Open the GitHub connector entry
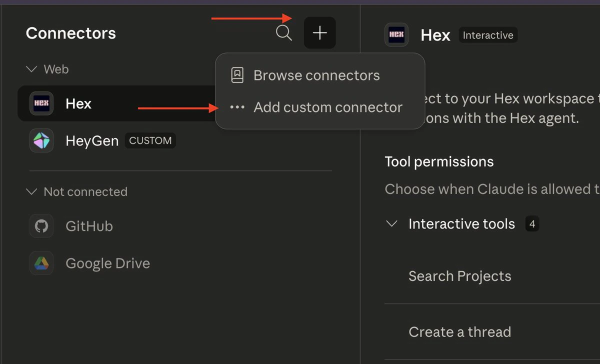Image resolution: width=600 pixels, height=364 pixels. [x=89, y=226]
